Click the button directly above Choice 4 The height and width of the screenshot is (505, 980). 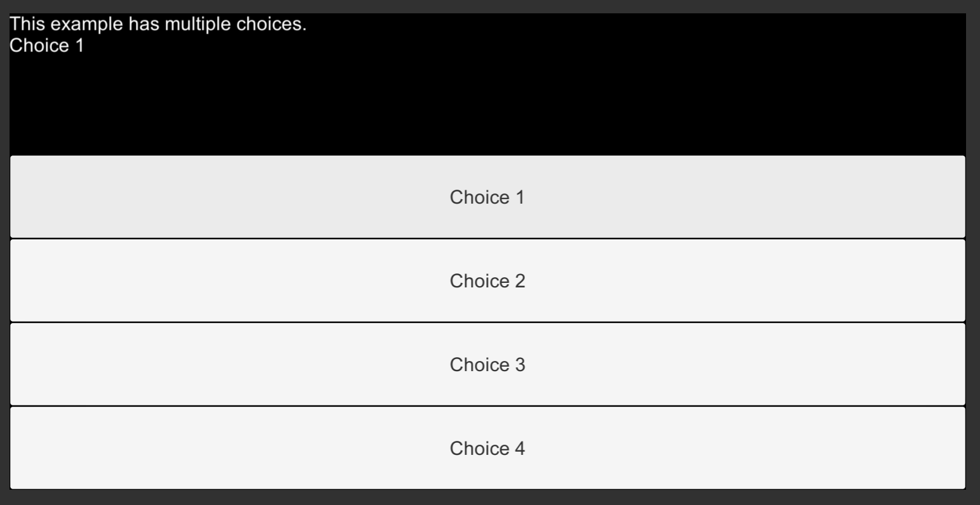click(487, 365)
